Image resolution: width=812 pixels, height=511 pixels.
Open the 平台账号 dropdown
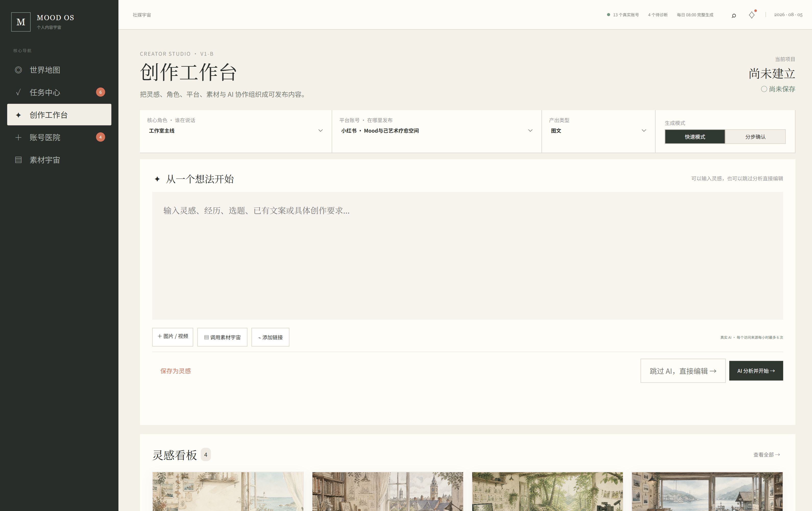[x=437, y=131]
